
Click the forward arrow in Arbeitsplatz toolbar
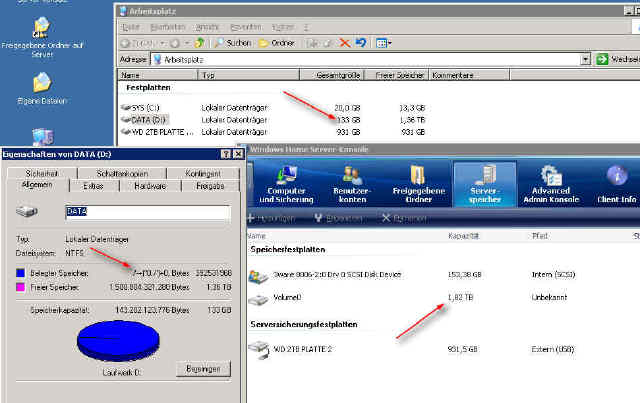pyautogui.click(x=175, y=43)
